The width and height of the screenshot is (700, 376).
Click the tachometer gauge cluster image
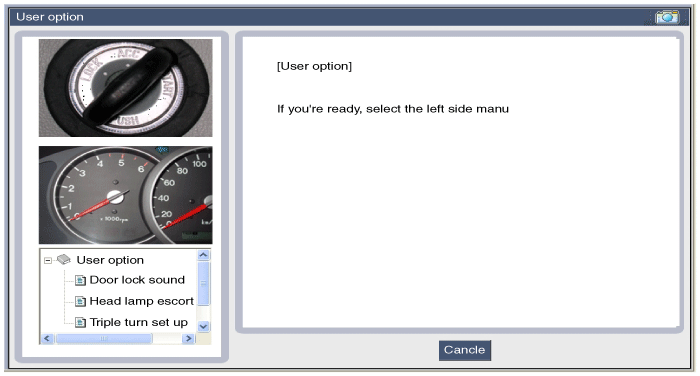[125, 195]
